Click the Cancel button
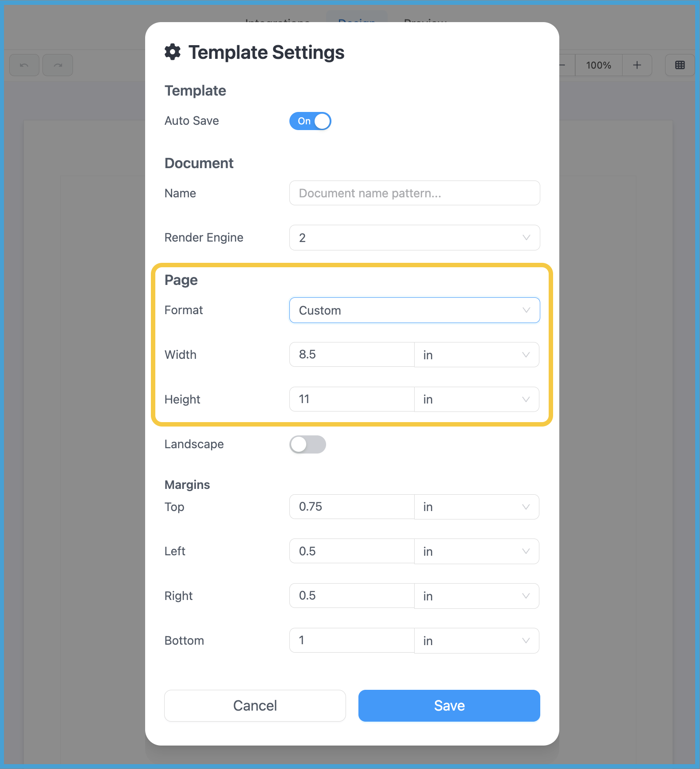This screenshot has width=700, height=769. click(255, 706)
